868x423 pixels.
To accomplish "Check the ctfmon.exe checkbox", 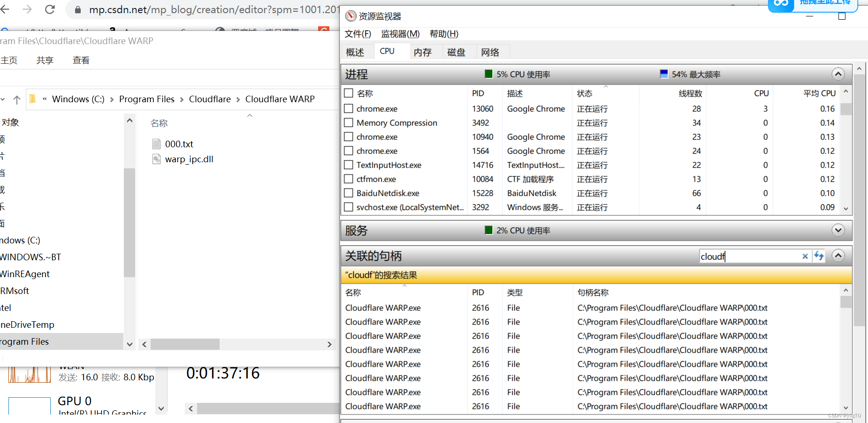I will pos(349,179).
